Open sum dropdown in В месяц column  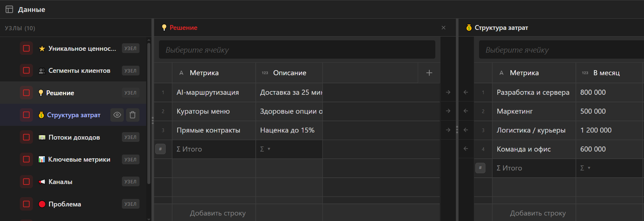[585, 168]
